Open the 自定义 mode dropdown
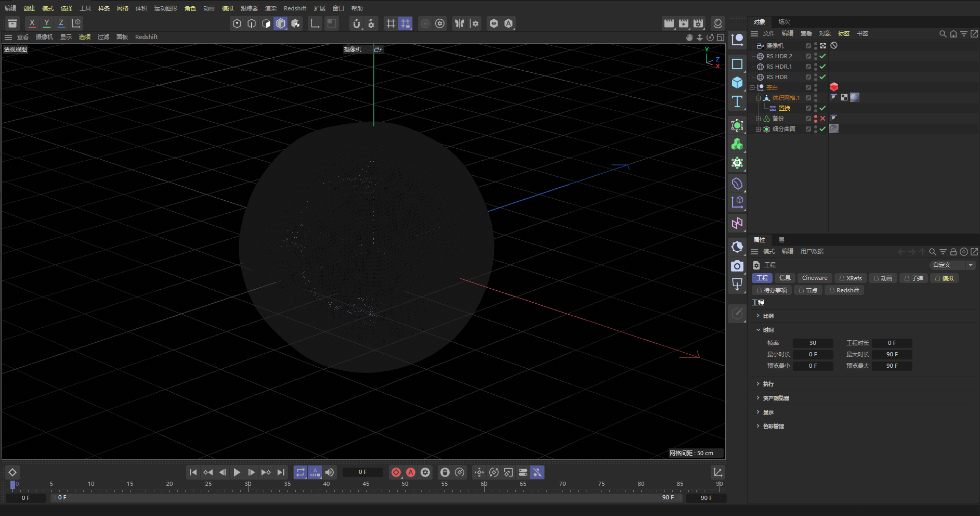The height and width of the screenshot is (516, 980). (x=952, y=265)
